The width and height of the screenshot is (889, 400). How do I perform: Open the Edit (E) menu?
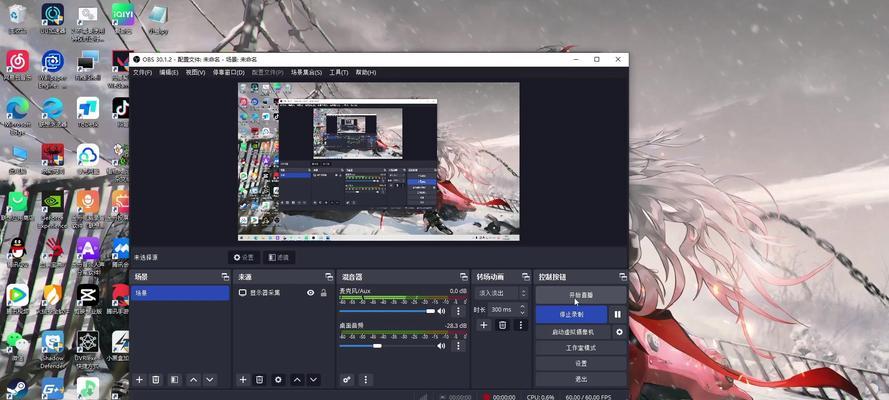(x=168, y=73)
